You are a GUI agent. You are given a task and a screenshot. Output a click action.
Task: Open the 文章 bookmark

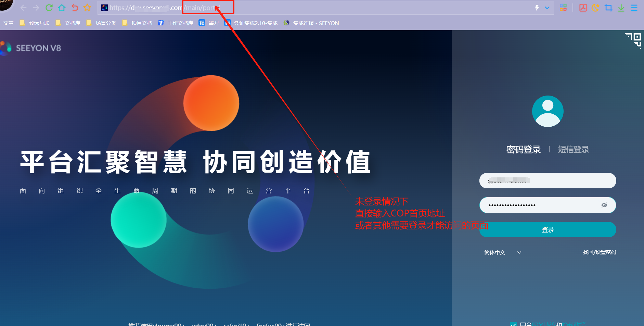tap(8, 23)
